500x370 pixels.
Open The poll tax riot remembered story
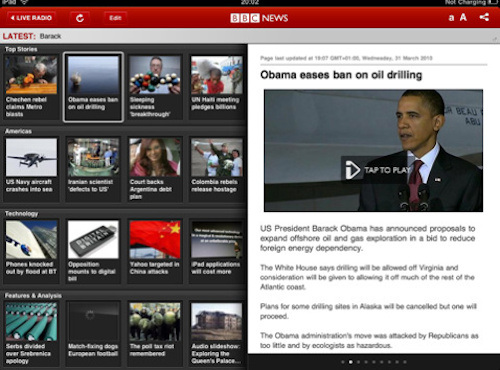click(x=155, y=333)
